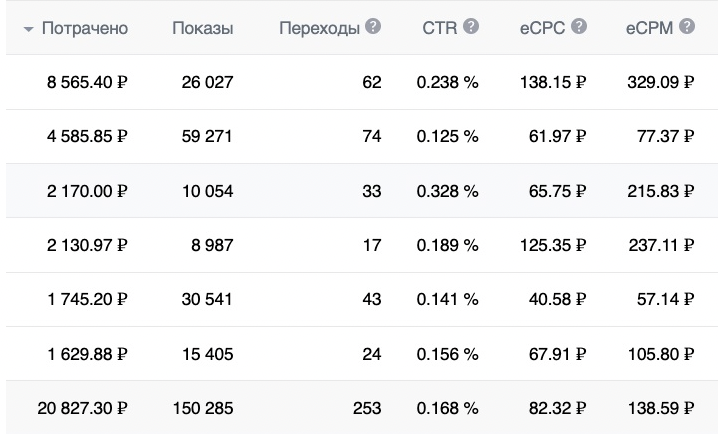Screen dimensions: 718x434
Task: Select row with 59 271 impressions
Action: click(362, 136)
